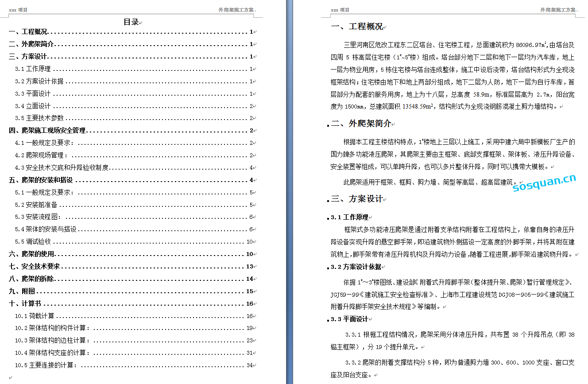The image size is (588, 384).
Task: Click the "4.3 安全技术交底和升降验收制度" contents entry
Action: (x=62, y=168)
